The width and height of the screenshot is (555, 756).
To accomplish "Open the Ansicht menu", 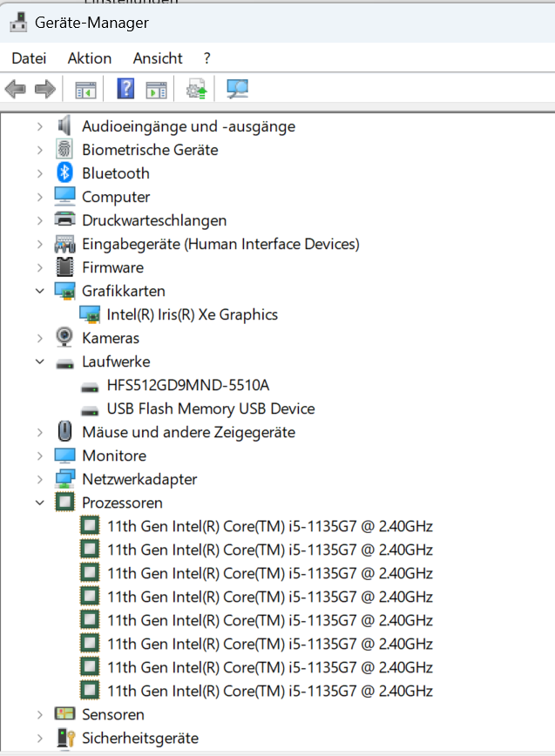I will coord(158,58).
